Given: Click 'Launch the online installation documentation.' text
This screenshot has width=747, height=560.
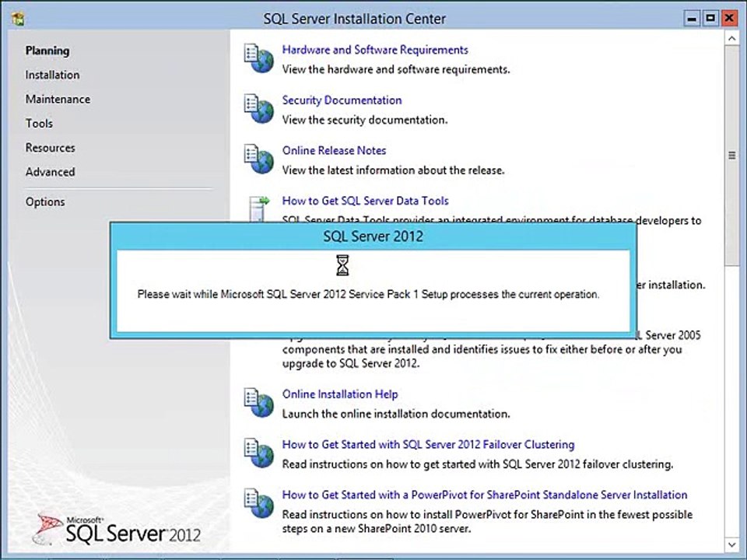Looking at the screenshot, I should click(396, 414).
